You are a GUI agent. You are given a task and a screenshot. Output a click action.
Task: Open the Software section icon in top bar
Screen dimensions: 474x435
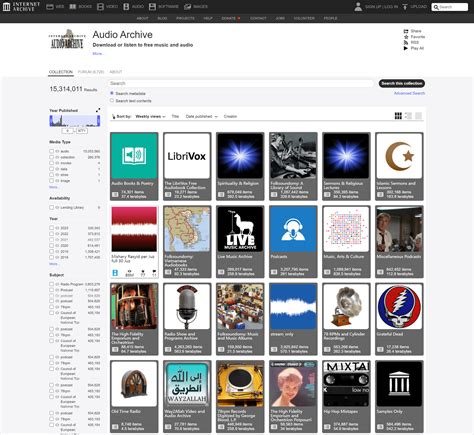click(152, 7)
